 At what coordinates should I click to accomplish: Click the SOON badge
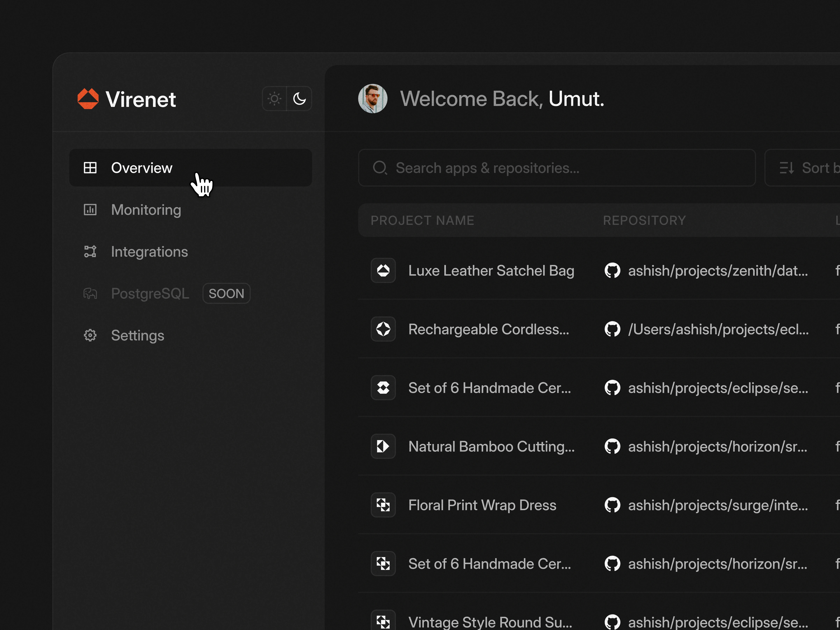[226, 293]
